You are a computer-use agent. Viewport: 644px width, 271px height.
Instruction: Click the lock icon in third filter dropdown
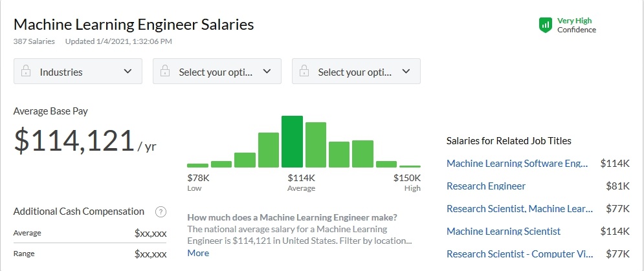click(305, 72)
